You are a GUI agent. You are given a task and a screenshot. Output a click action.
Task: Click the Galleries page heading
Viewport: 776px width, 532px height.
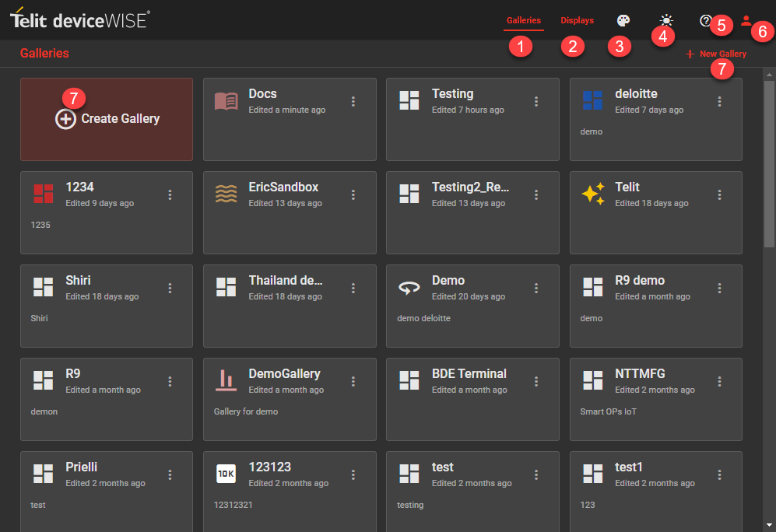(x=44, y=54)
